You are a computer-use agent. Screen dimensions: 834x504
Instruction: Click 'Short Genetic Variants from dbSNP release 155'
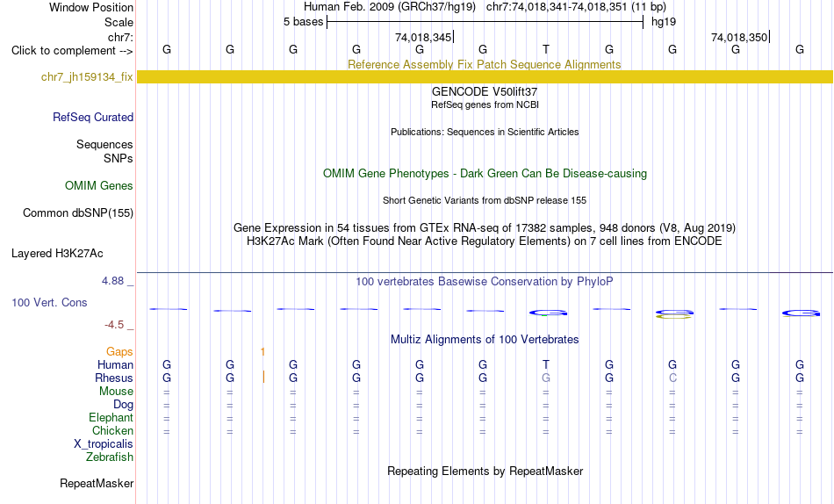[485, 201]
